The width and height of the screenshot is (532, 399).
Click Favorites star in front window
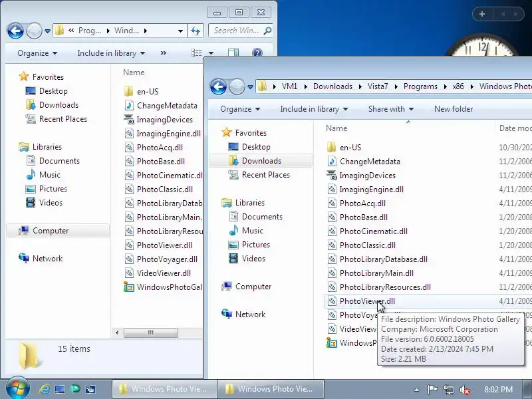[226, 132]
